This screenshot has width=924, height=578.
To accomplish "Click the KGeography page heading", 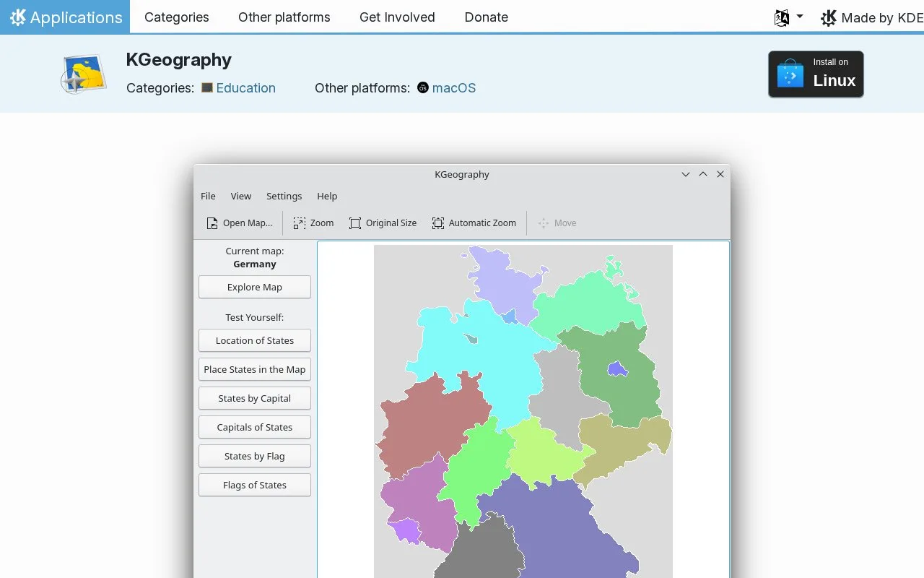I will (x=179, y=59).
